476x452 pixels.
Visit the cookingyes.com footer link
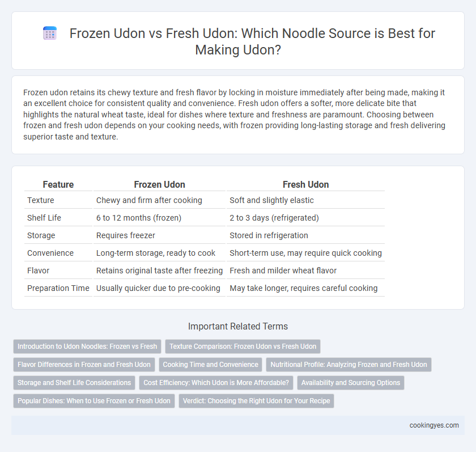(x=434, y=425)
